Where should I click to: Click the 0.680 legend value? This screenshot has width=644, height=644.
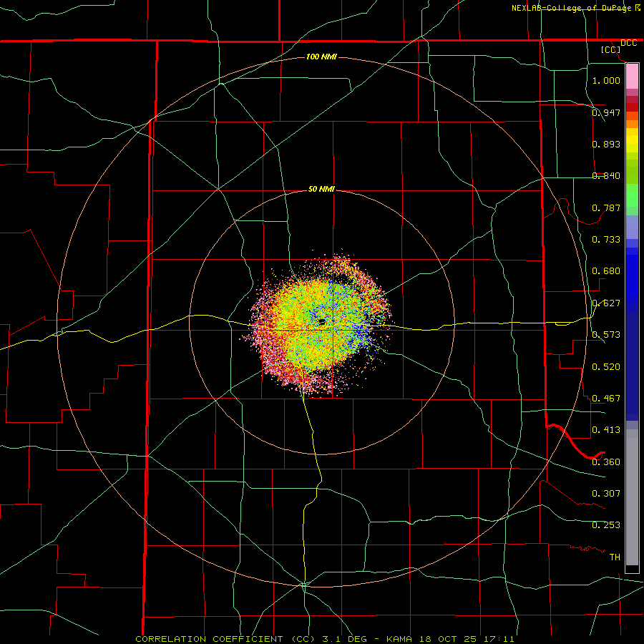click(x=606, y=271)
